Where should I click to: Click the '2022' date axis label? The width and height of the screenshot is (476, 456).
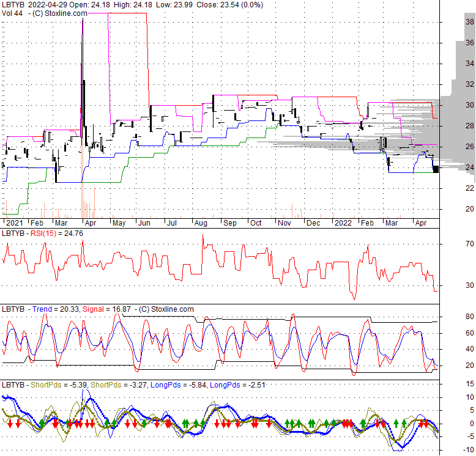pos(343,223)
